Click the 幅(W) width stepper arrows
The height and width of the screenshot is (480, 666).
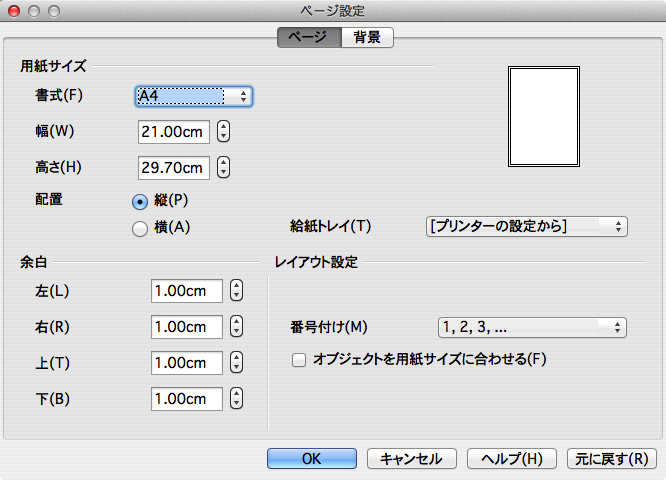tap(223, 131)
